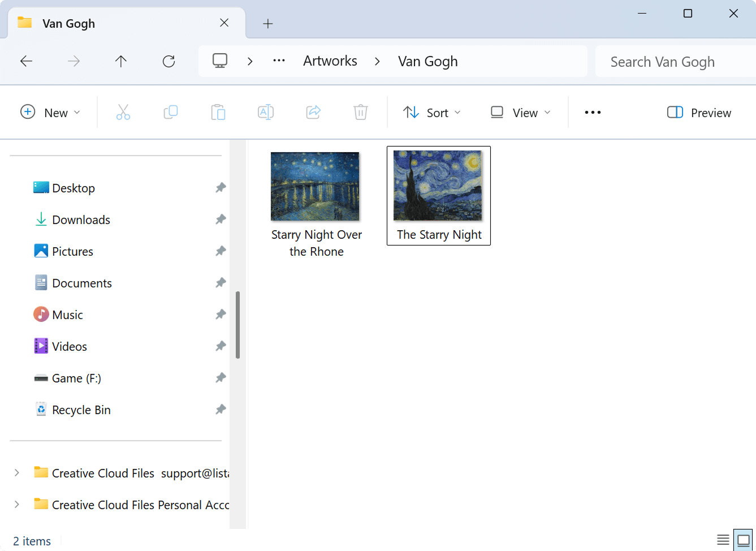Expand Creative Cloud Files support@ folder
The height and width of the screenshot is (551, 756).
coord(17,472)
